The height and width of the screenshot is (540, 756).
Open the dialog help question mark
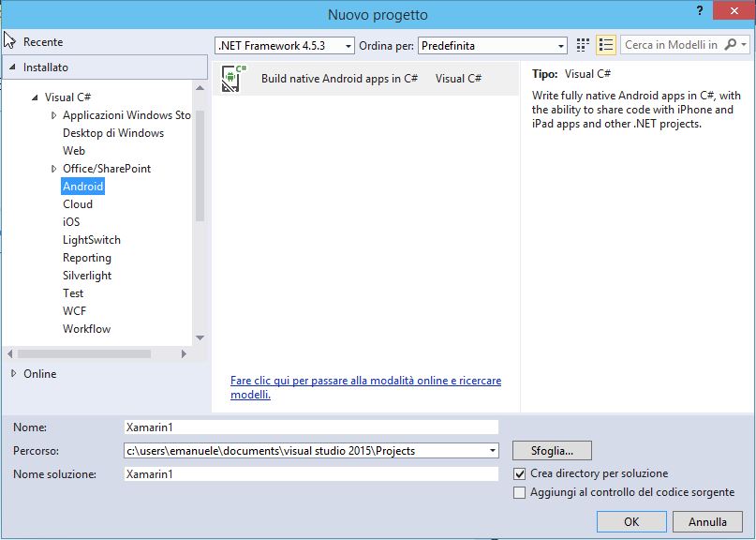tap(700, 10)
